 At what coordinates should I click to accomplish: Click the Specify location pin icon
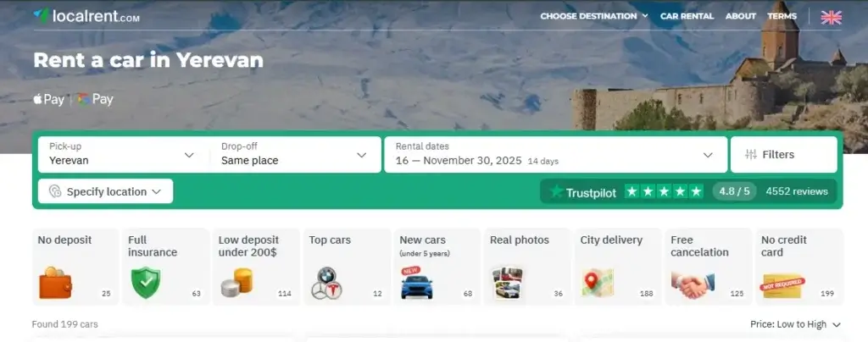pyautogui.click(x=55, y=191)
